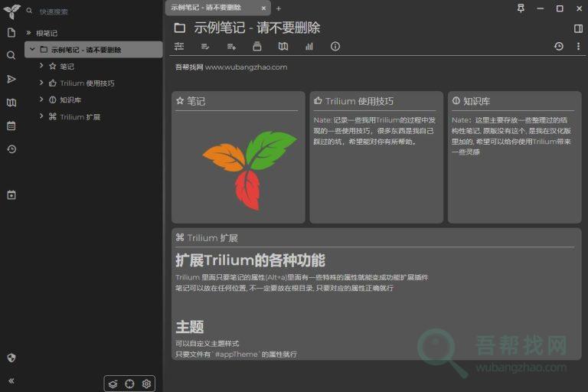Click the quick search input field
The width and height of the screenshot is (588, 392).
click(92, 11)
